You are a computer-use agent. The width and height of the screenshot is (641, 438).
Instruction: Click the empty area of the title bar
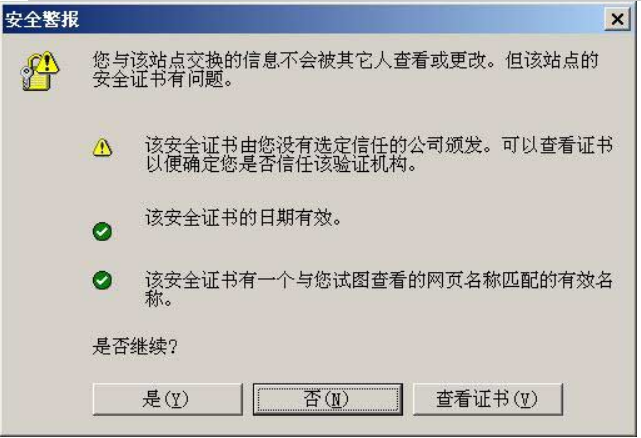(x=339, y=19)
